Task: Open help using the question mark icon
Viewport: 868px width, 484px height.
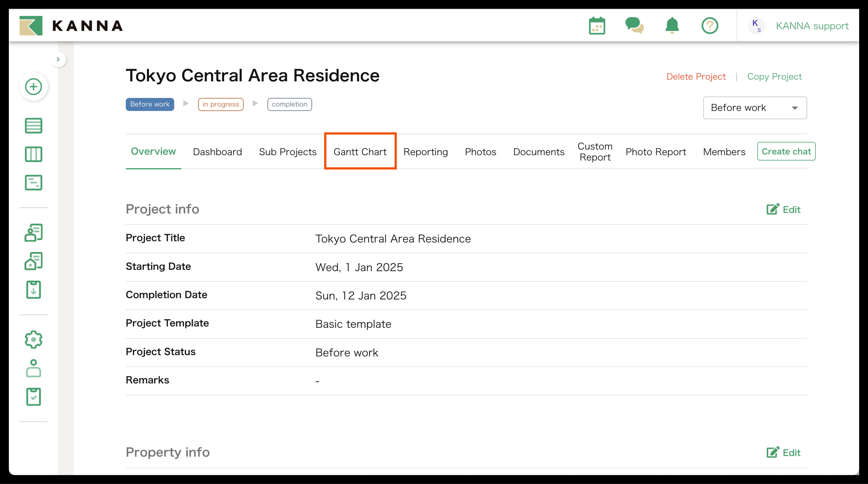Action: point(710,26)
